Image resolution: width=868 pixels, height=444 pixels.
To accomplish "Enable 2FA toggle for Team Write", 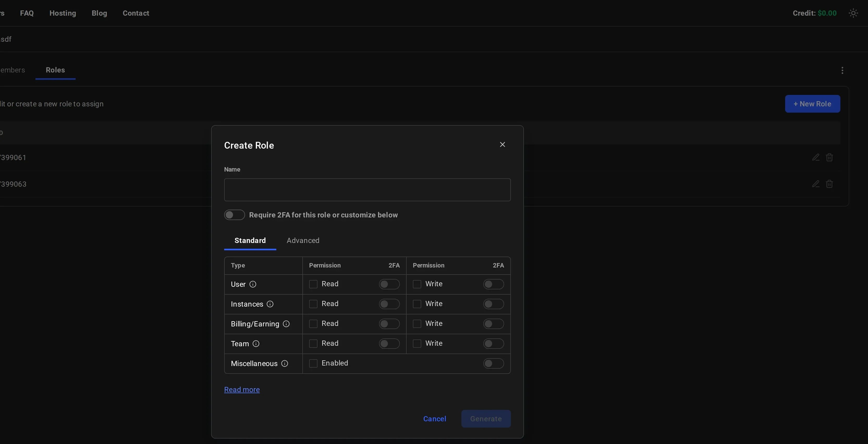I will [x=493, y=344].
